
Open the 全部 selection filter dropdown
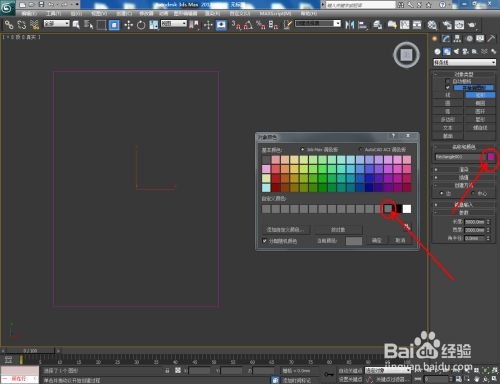click(57, 23)
